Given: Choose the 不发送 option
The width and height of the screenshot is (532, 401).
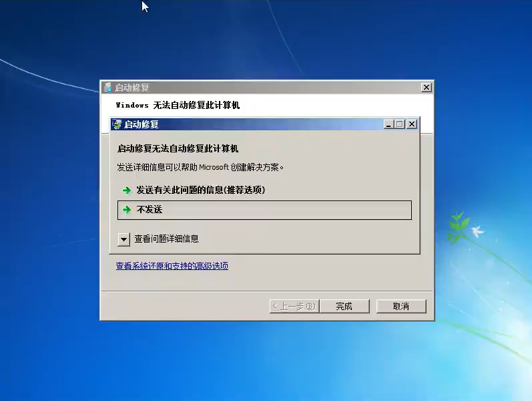Looking at the screenshot, I should (264, 210).
